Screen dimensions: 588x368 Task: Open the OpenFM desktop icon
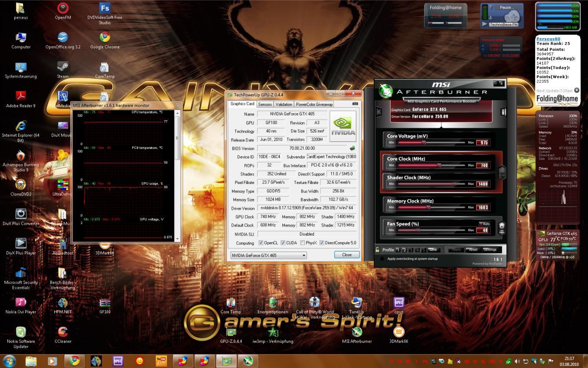tap(63, 11)
